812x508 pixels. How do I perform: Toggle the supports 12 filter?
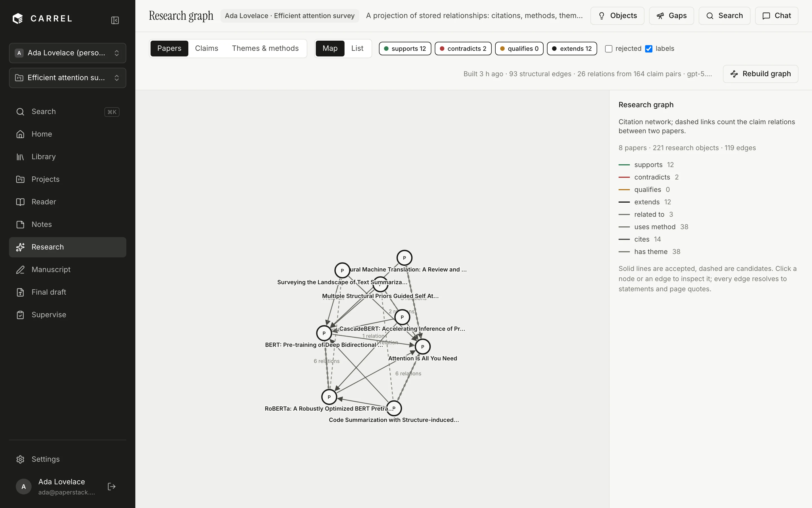(x=405, y=49)
